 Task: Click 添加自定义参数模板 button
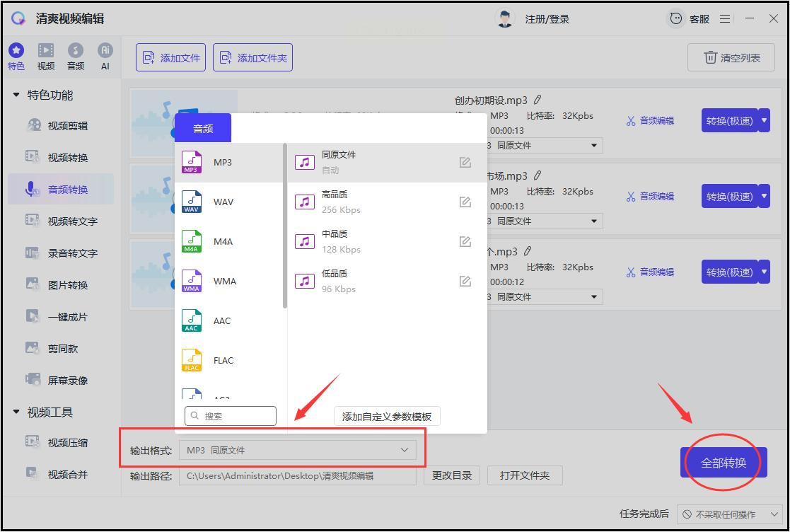[387, 417]
